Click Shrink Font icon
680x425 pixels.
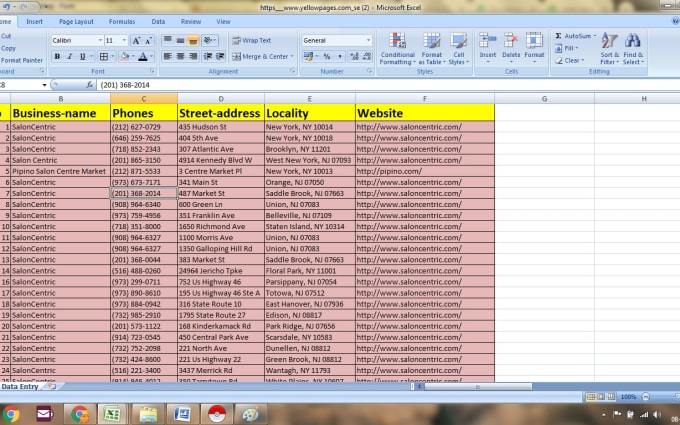tap(148, 40)
